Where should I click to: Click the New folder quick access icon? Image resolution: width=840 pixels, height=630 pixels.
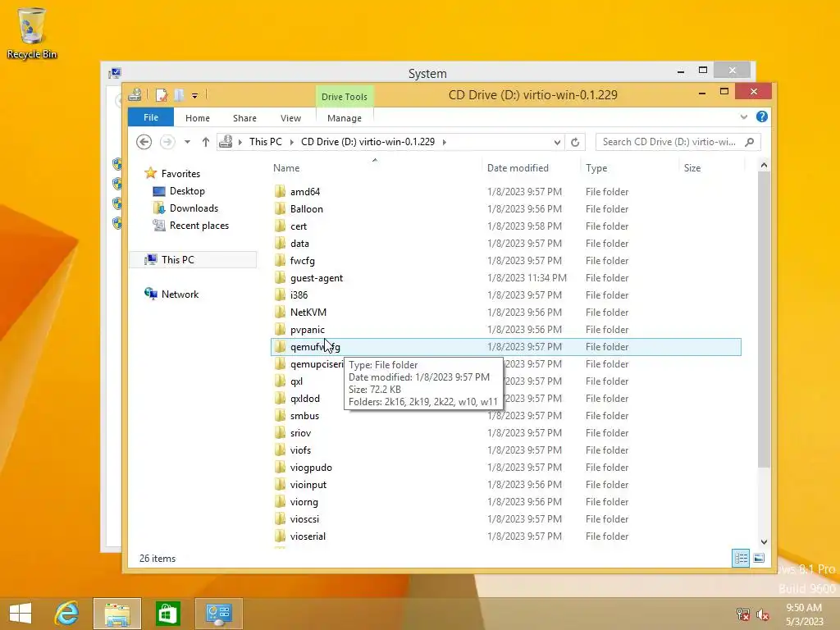179,95
